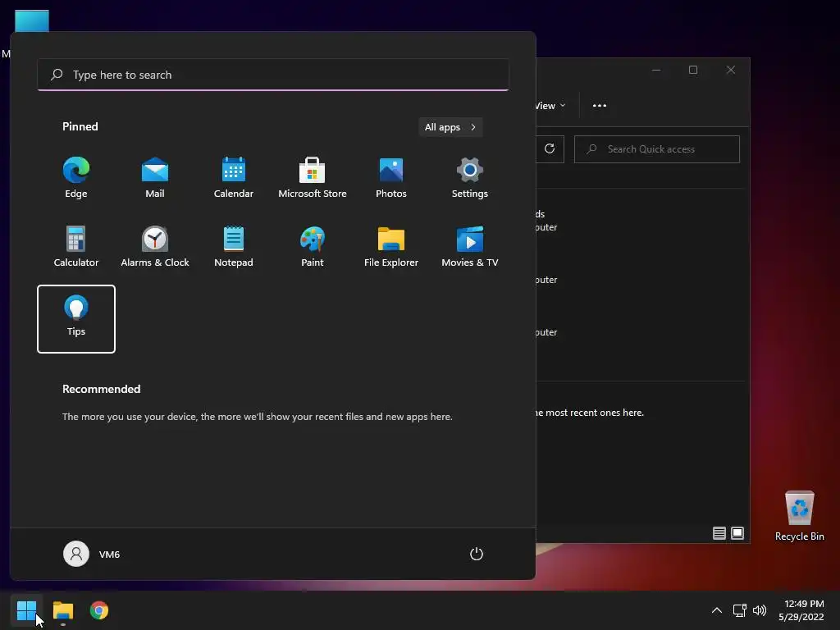Screen dimensions: 840x630
Task: Maximize the File Explorer window
Action: coord(693,71)
